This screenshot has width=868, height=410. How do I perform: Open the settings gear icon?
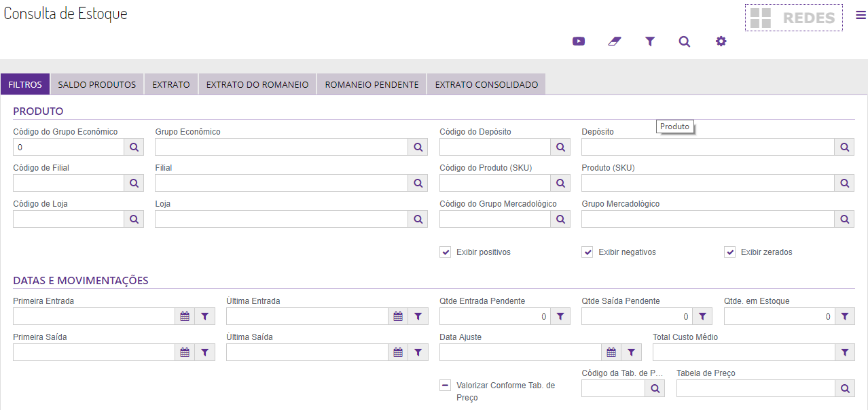[x=721, y=41]
